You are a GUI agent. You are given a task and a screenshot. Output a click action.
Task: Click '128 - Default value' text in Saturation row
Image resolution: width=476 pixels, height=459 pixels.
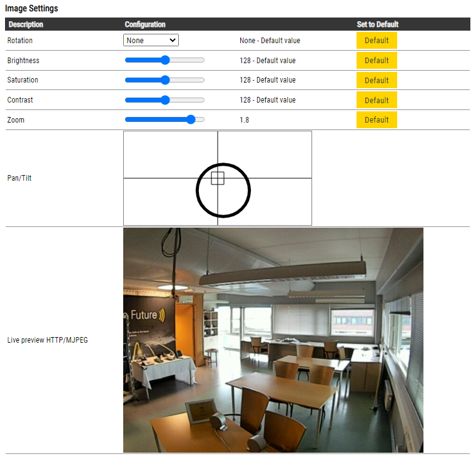click(268, 80)
